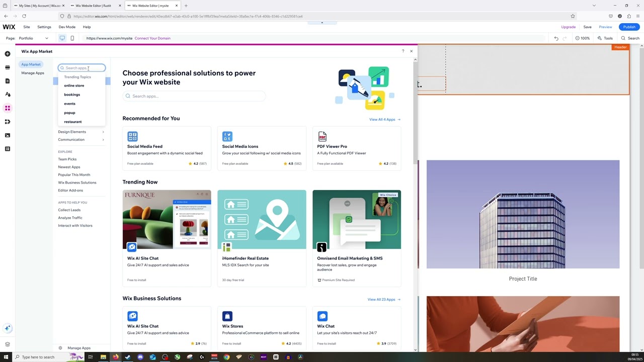Click the sidebar Search apps field

[x=82, y=68]
